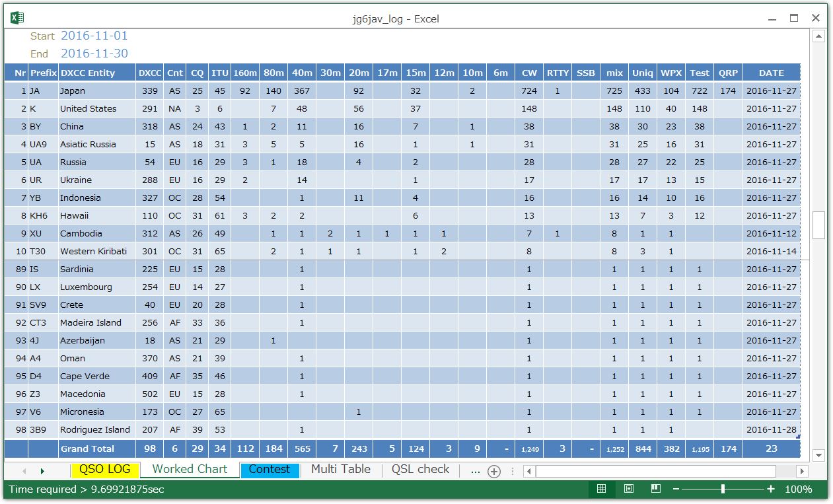Click the 100% zoom level
Screen dimensions: 833x504
pos(798,489)
